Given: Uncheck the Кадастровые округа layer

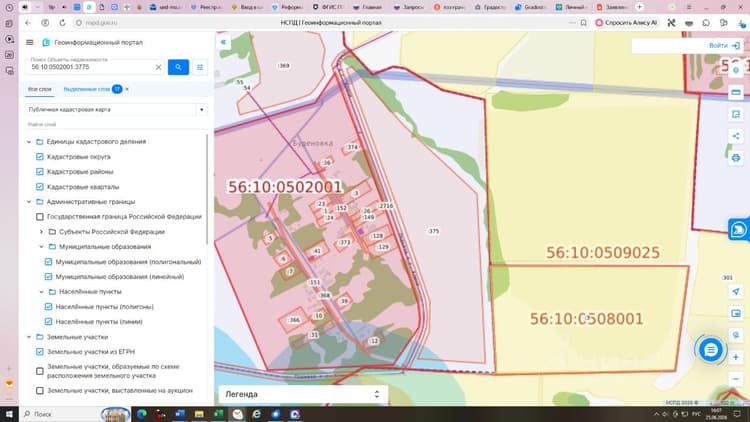Looking at the screenshot, I should (40, 156).
